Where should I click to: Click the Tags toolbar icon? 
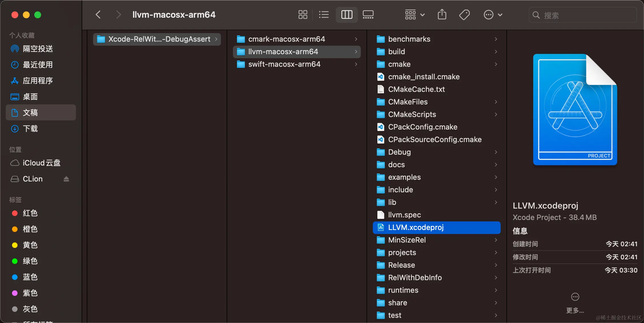tap(464, 15)
